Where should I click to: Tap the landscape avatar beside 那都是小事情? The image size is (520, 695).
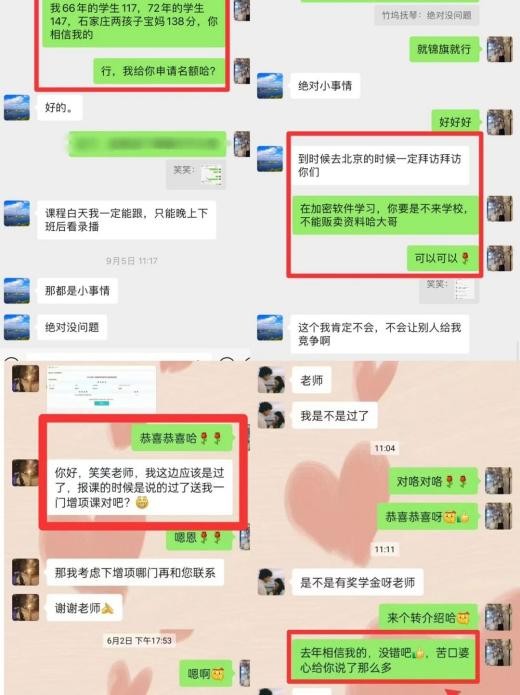[17, 290]
